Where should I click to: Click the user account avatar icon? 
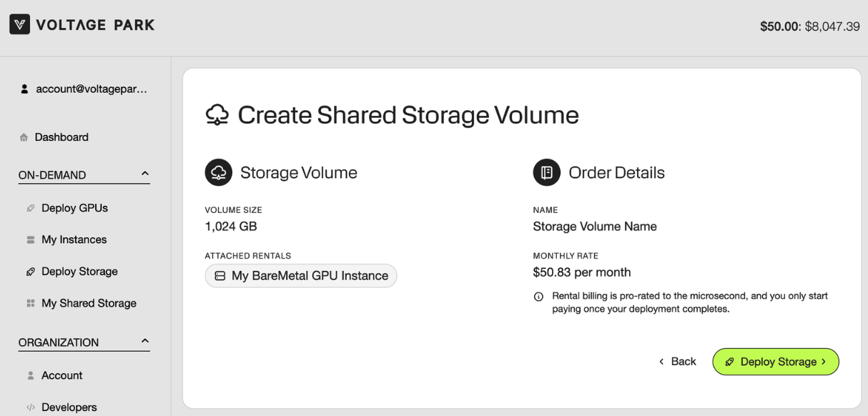click(24, 89)
